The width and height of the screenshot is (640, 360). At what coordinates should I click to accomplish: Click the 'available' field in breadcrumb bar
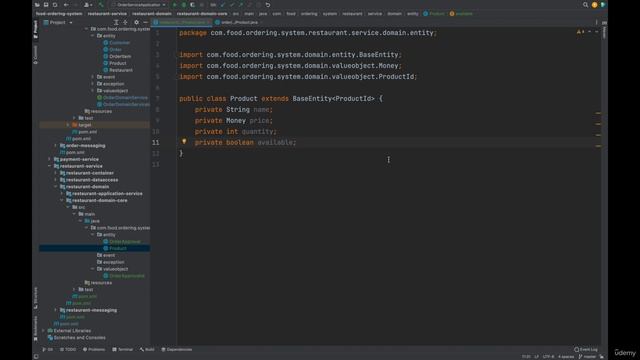(x=461, y=14)
